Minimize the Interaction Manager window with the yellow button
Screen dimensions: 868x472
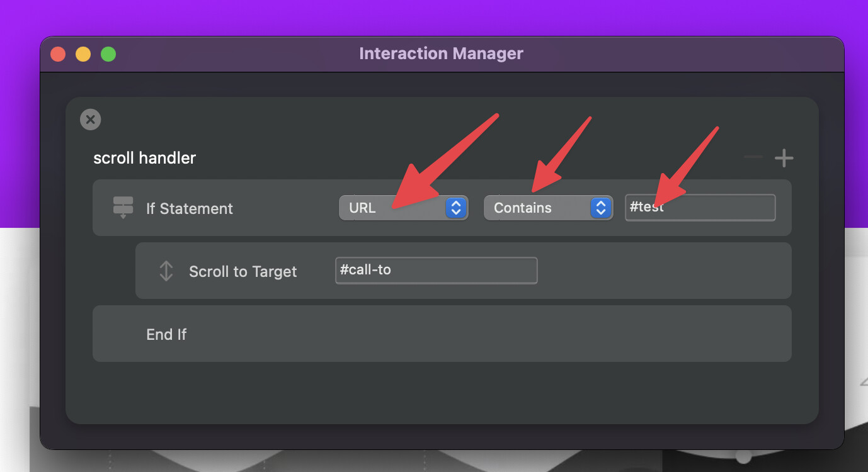(x=83, y=54)
